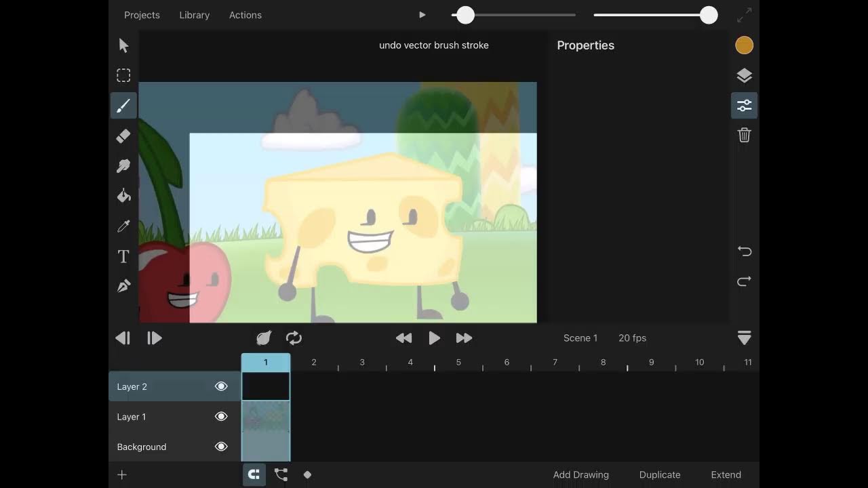This screenshot has width=868, height=488.
Task: Click Add Drawing
Action: click(581, 474)
